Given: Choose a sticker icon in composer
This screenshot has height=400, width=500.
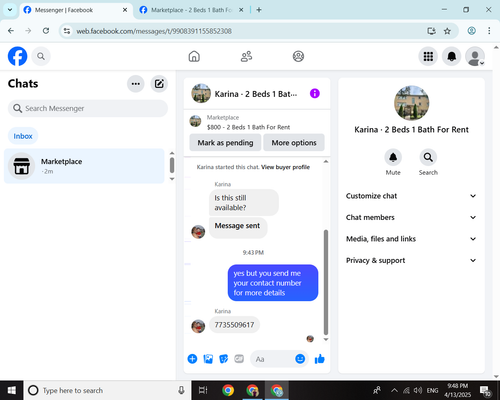Looking at the screenshot, I should (224, 359).
